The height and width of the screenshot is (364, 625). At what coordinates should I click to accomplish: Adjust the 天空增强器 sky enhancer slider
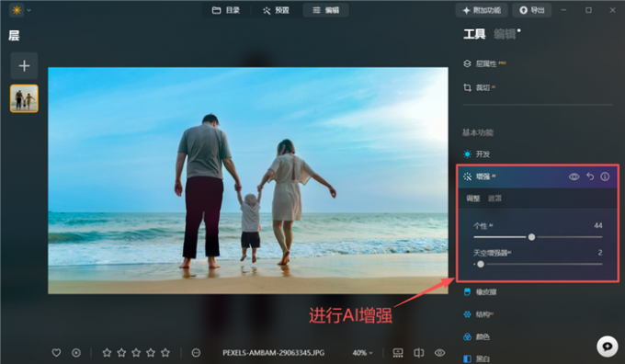(481, 264)
